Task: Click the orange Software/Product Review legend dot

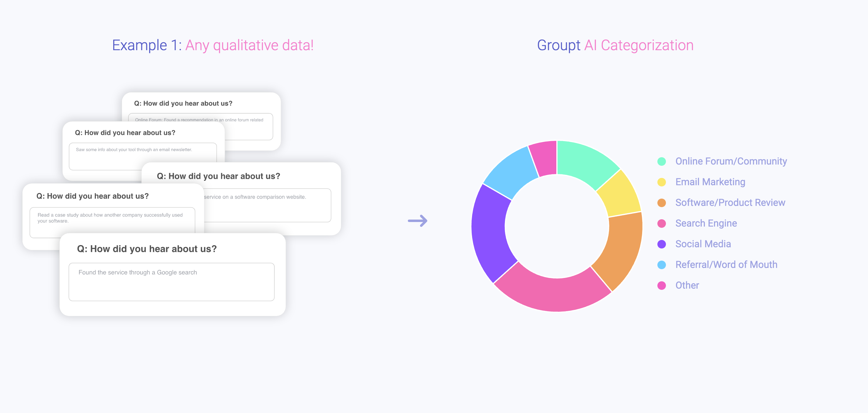Action: 661,203
